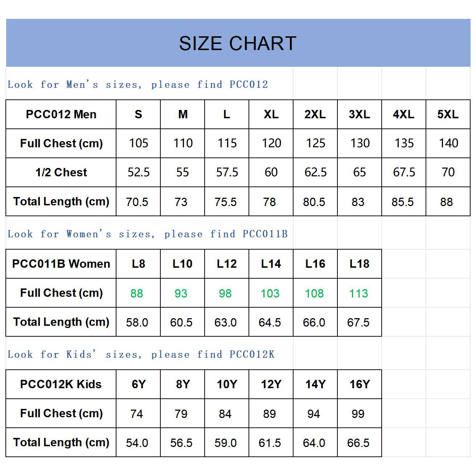This screenshot has height=476, width=476.
Task: Click the 10Y column header
Action: [227, 384]
